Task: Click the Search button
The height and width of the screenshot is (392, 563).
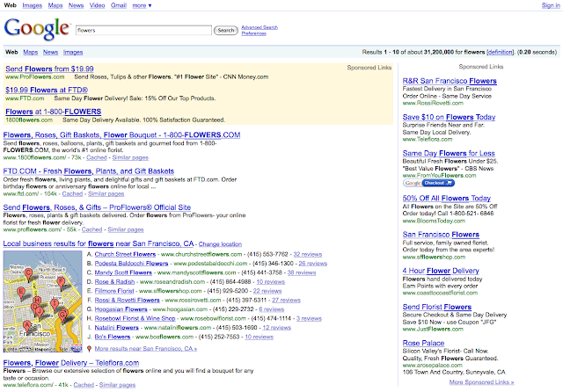Action: [226, 31]
